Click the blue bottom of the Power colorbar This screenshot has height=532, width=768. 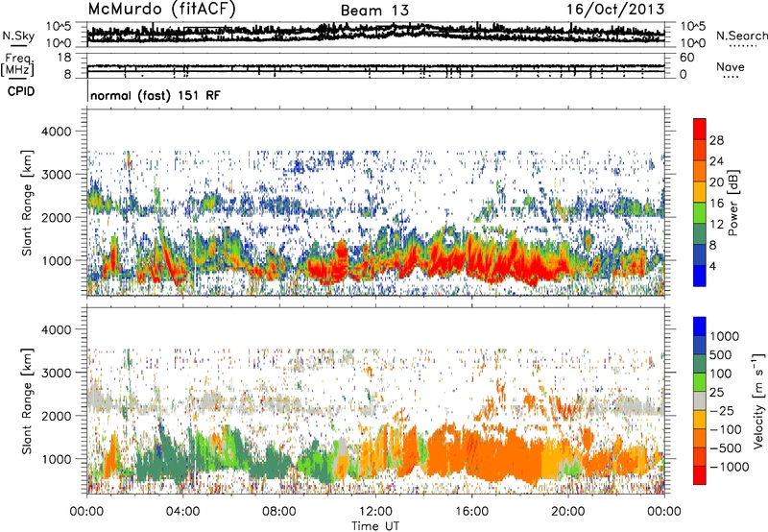pos(700,276)
